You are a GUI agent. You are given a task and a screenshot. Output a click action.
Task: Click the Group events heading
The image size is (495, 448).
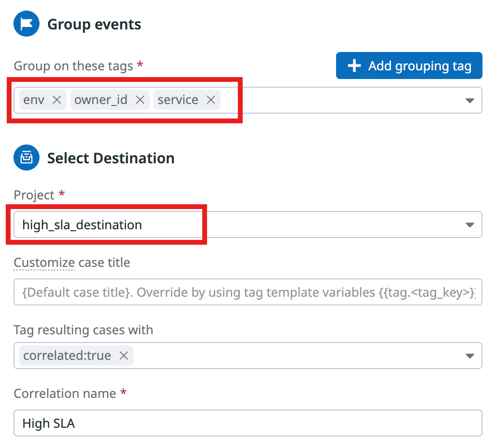click(x=94, y=24)
